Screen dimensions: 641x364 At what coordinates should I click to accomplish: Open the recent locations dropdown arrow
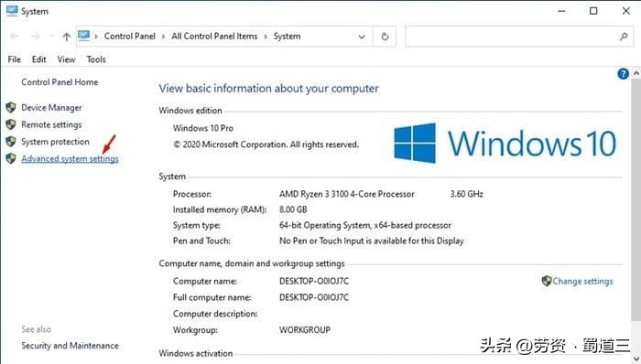[52, 37]
